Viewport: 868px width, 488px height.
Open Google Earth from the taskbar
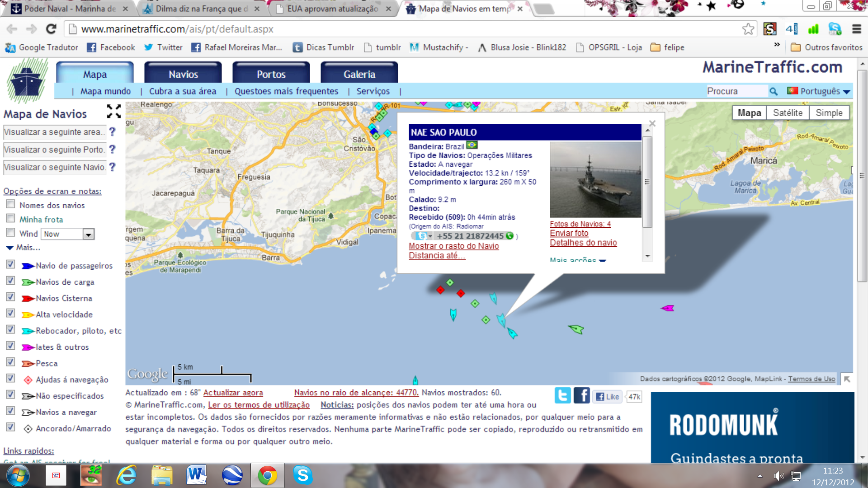(232, 475)
